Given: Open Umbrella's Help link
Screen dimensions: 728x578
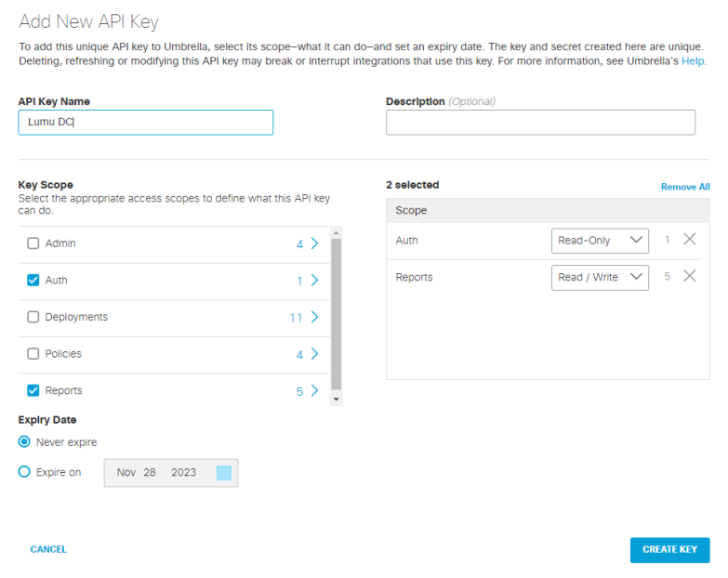Looking at the screenshot, I should [x=694, y=61].
